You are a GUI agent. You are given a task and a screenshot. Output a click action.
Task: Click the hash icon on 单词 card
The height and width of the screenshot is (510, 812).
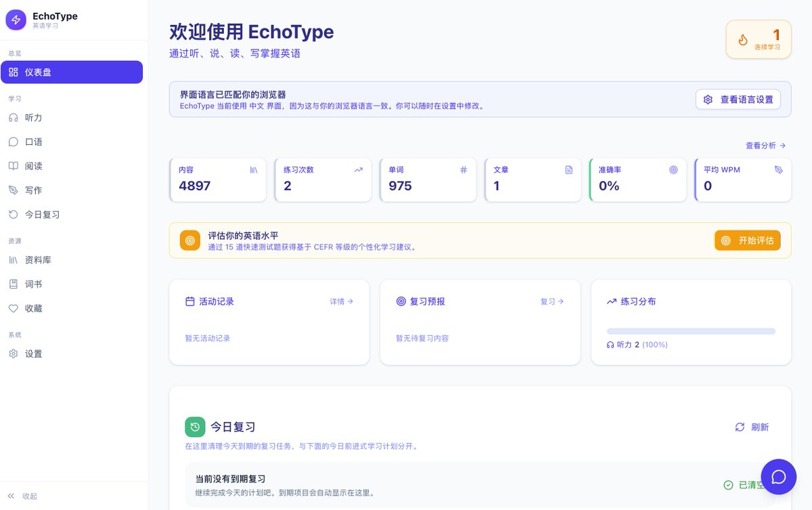tap(464, 170)
